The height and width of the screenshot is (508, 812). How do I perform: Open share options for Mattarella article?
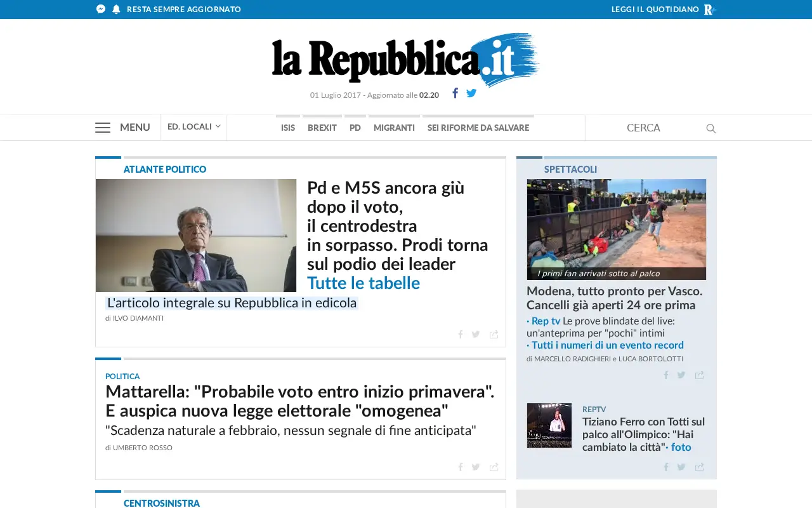[494, 467]
